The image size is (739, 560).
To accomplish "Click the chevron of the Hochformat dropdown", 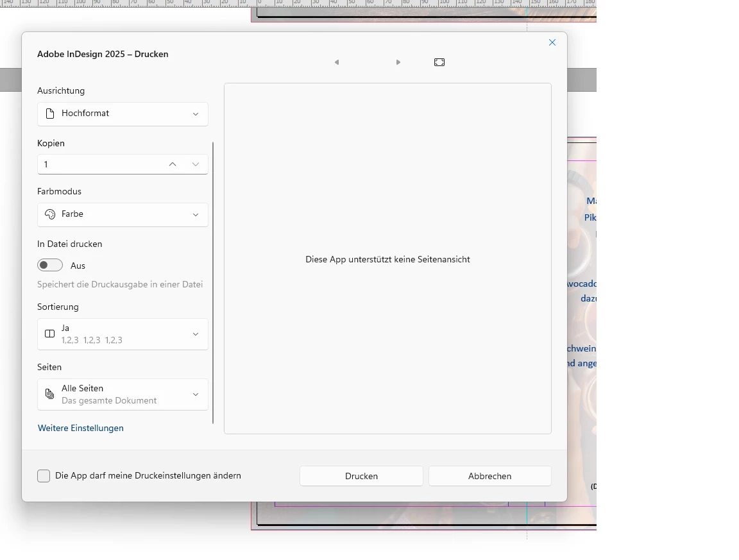I will point(196,114).
